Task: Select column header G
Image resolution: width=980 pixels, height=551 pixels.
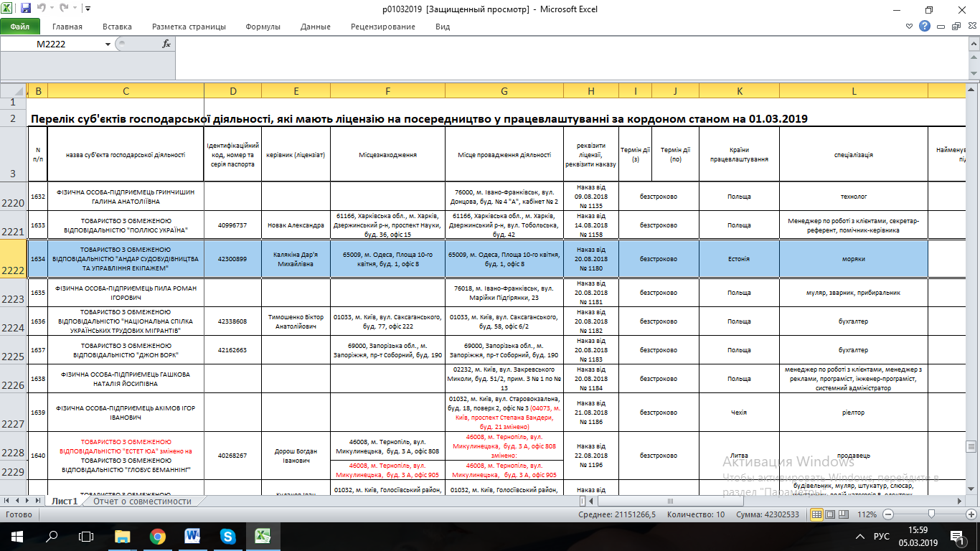Action: point(504,90)
